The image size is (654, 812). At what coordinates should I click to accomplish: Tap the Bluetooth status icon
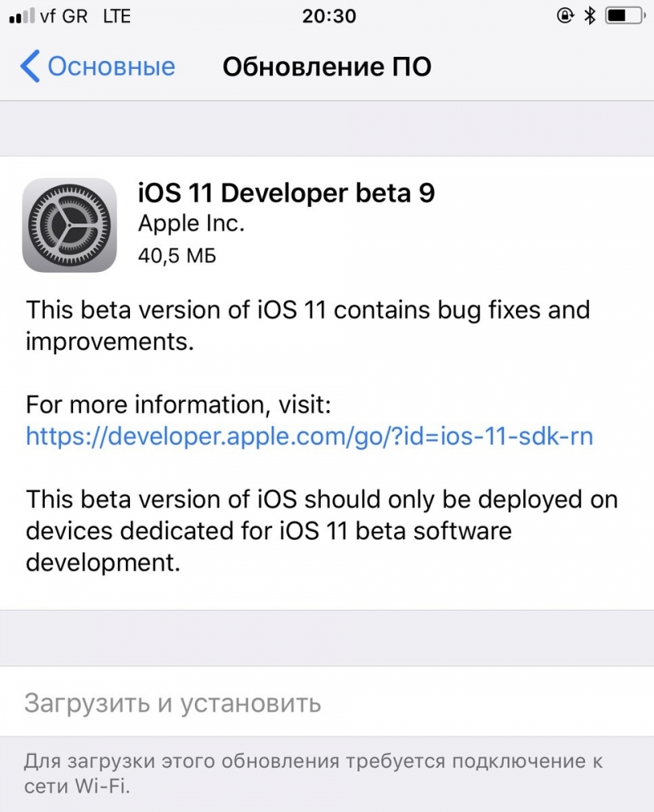point(590,16)
